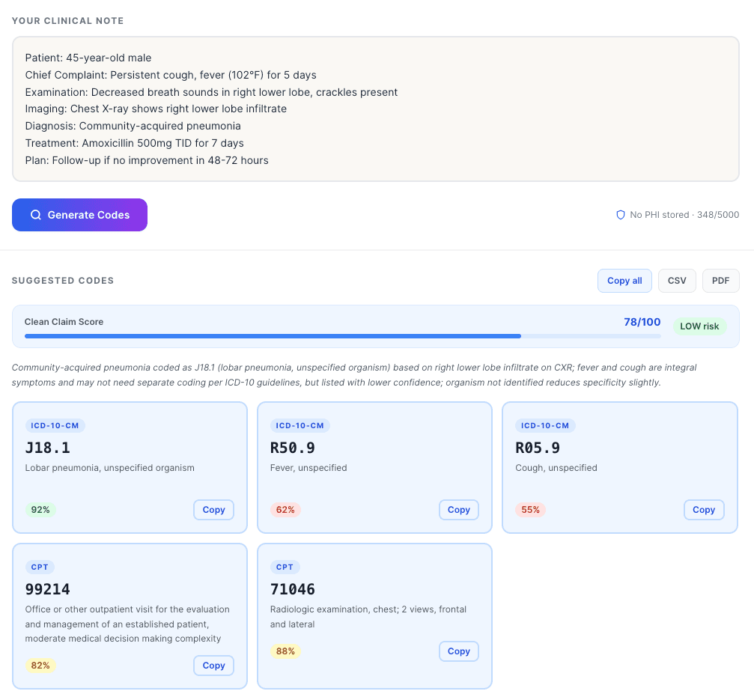The height and width of the screenshot is (700, 754).
Task: Click the LOW risk badge
Action: coord(699,326)
